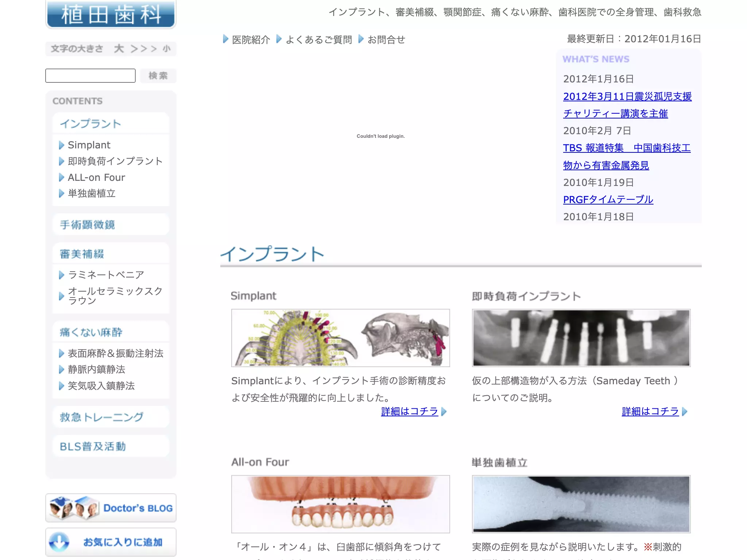Click the Simplant 3D skull thumbnail
Viewport: 747px width, 560px height.
tap(341, 338)
